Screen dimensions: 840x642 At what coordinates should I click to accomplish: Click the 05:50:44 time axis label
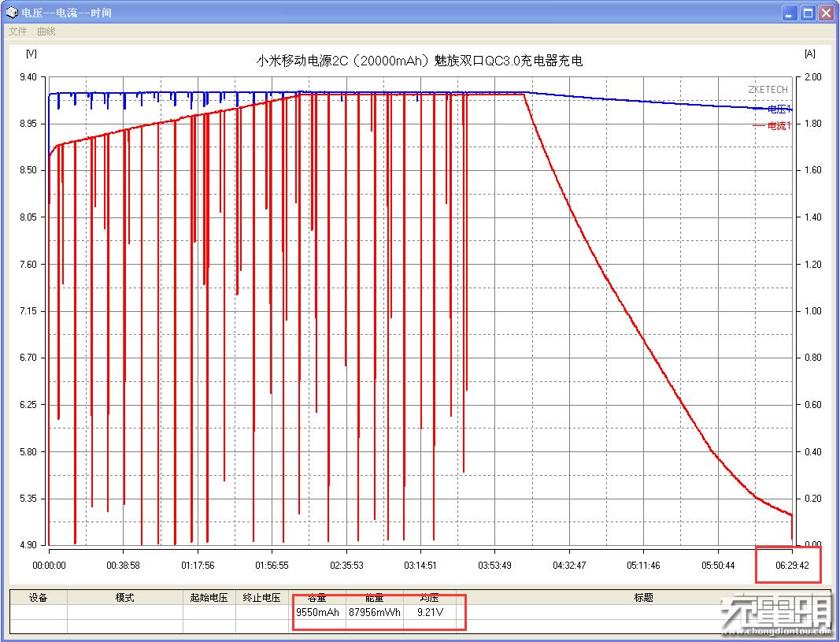(x=718, y=566)
